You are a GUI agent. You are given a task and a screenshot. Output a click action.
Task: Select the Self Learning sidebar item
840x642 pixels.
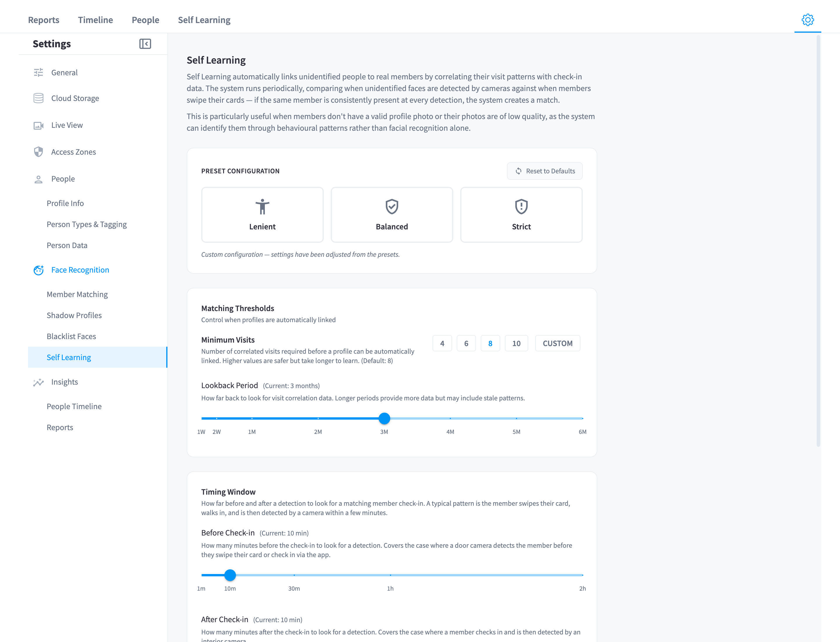point(97,357)
